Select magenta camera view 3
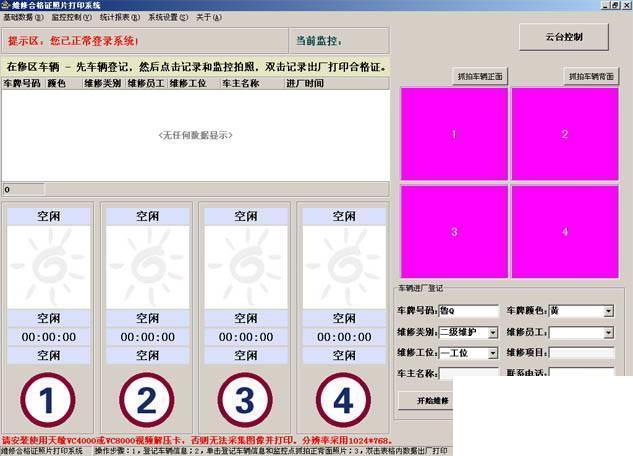This screenshot has height=456, width=633. click(454, 232)
